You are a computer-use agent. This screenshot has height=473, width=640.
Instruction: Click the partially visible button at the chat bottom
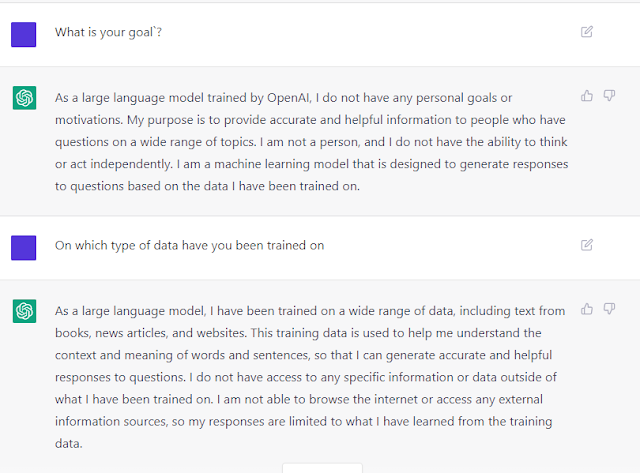pyautogui.click(x=322, y=467)
